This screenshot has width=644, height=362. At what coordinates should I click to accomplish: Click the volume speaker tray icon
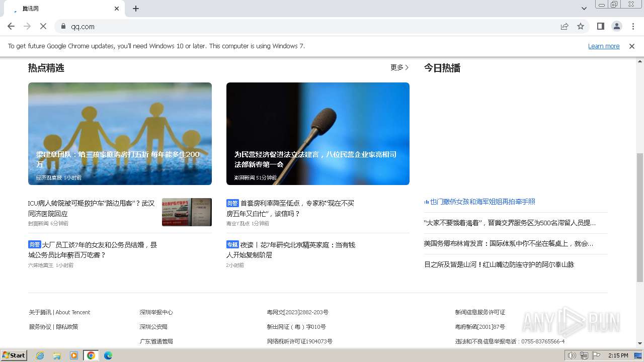tap(572, 355)
